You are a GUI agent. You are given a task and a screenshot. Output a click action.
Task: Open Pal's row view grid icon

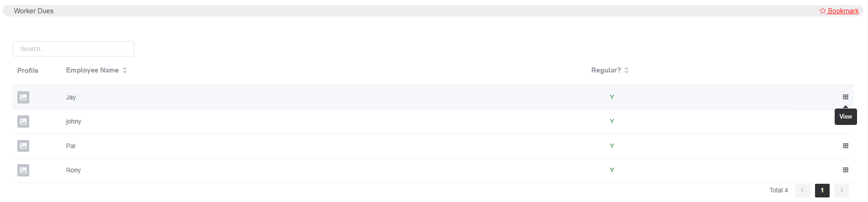click(x=845, y=145)
